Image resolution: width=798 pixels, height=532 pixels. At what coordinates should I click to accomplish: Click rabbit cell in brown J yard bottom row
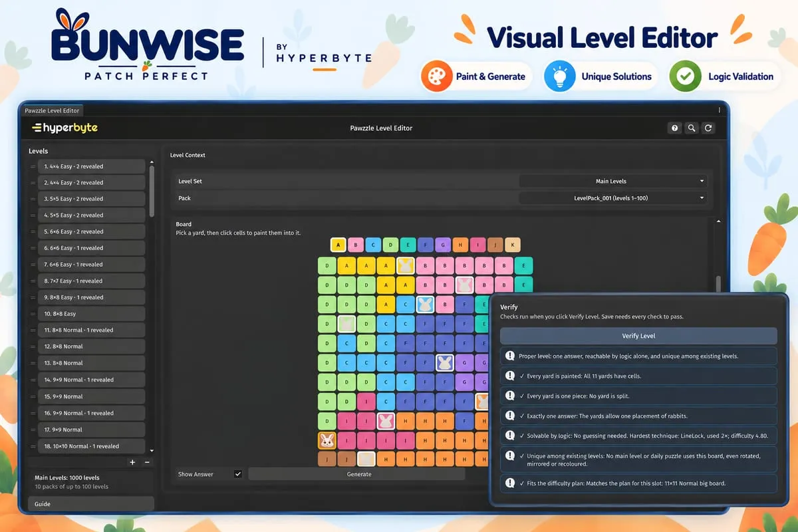[366, 459]
